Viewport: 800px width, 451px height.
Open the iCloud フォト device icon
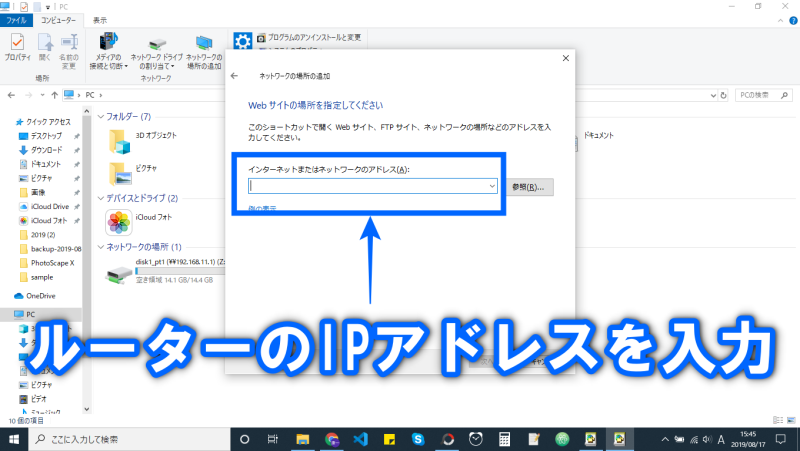click(x=120, y=221)
